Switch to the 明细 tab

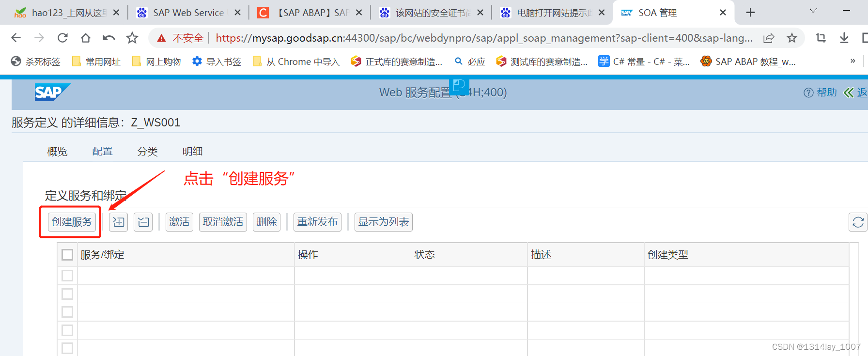[x=192, y=152]
